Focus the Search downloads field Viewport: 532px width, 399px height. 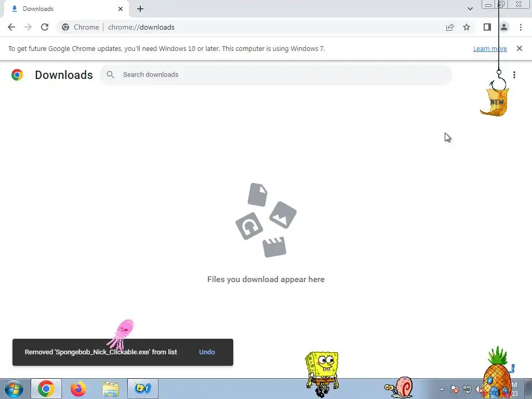[276, 75]
